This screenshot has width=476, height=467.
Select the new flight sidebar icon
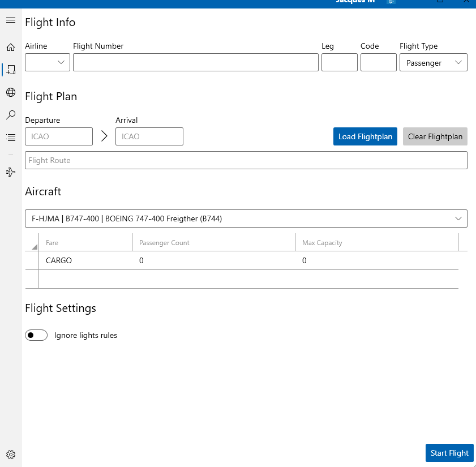(11, 70)
